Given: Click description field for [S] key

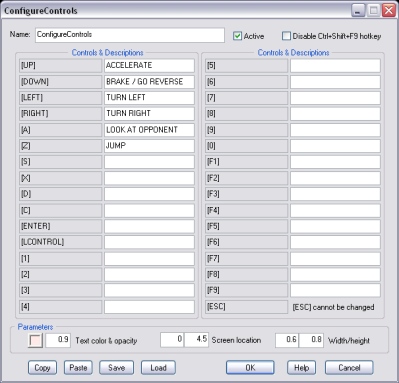Looking at the screenshot, I should tap(149, 162).
